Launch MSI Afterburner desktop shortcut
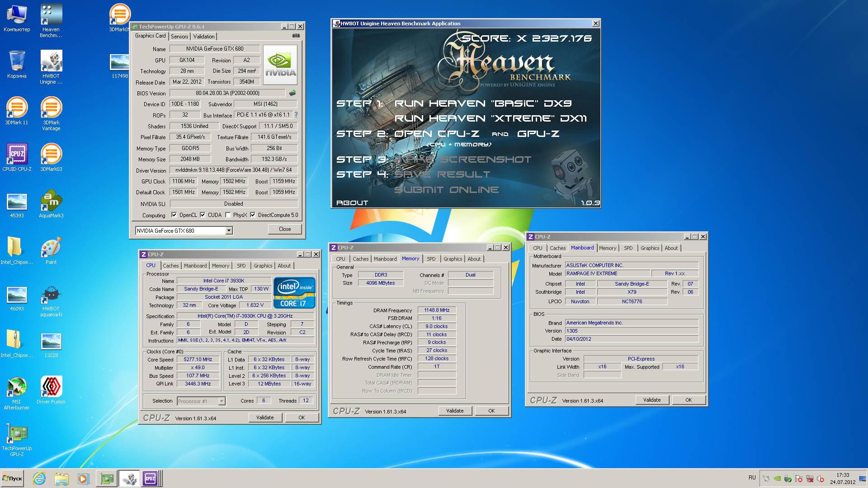The height and width of the screenshot is (488, 868). (17, 393)
